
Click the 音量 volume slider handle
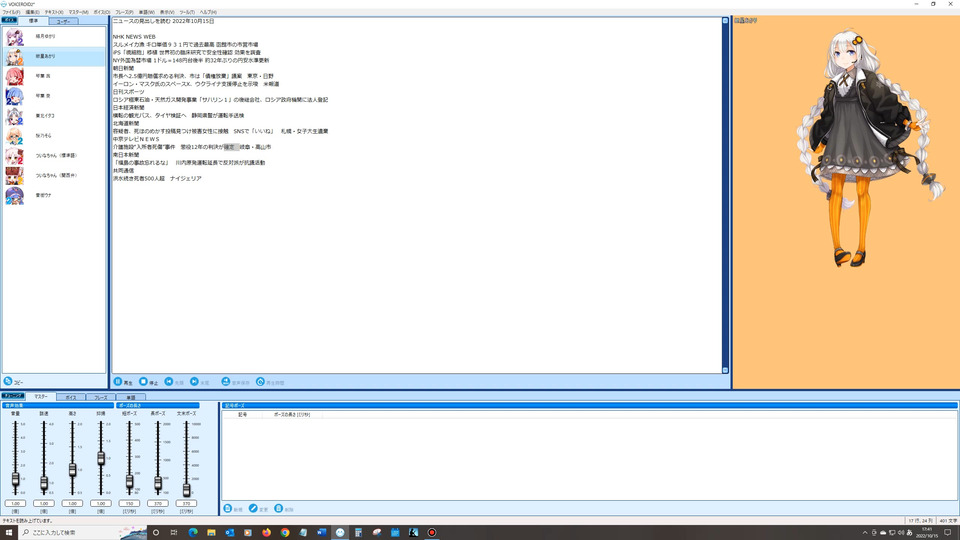(15, 479)
